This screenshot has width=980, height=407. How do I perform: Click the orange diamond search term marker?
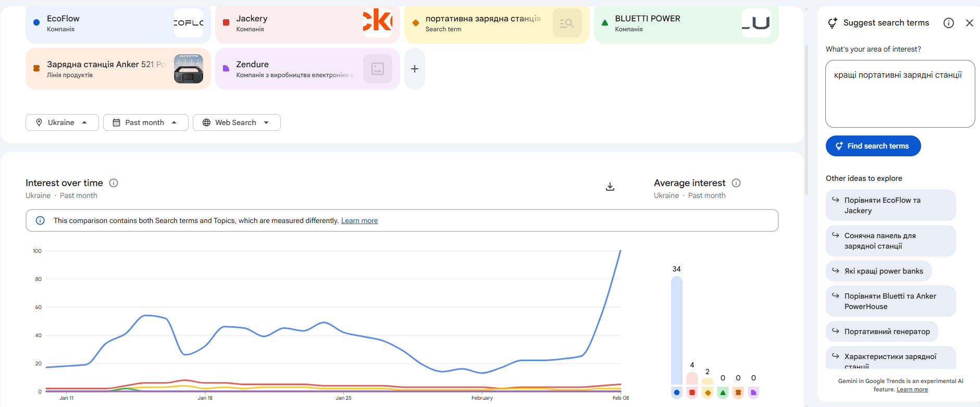tap(416, 23)
